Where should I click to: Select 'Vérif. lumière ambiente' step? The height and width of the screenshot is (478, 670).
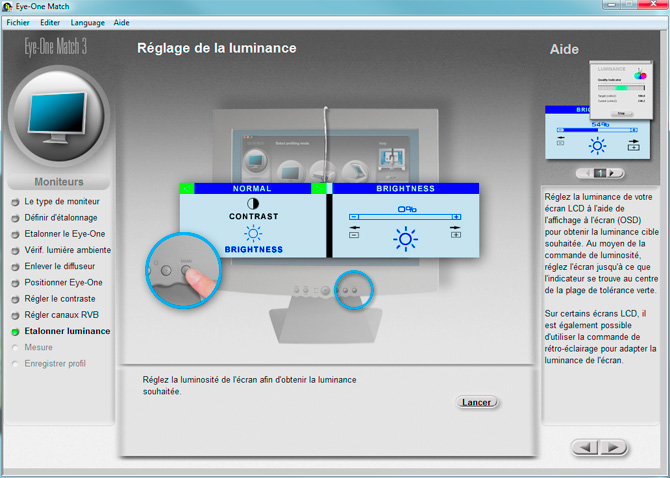pos(68,250)
